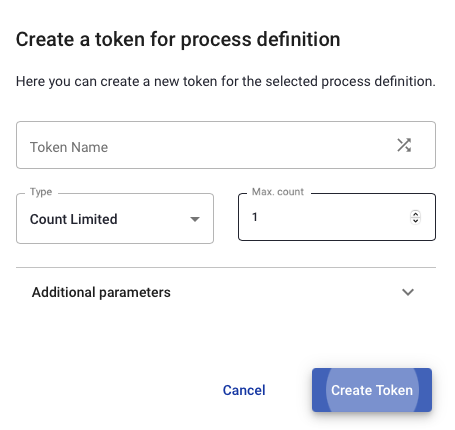Focus the Max. count number field
The height and width of the screenshot is (430, 455).
click(337, 217)
